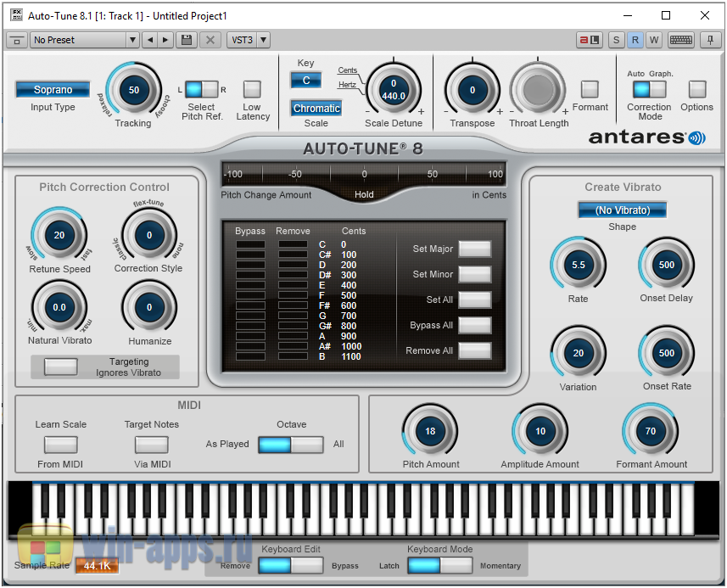Click the Antares logo
This screenshot has height=588, width=727.
point(646,137)
